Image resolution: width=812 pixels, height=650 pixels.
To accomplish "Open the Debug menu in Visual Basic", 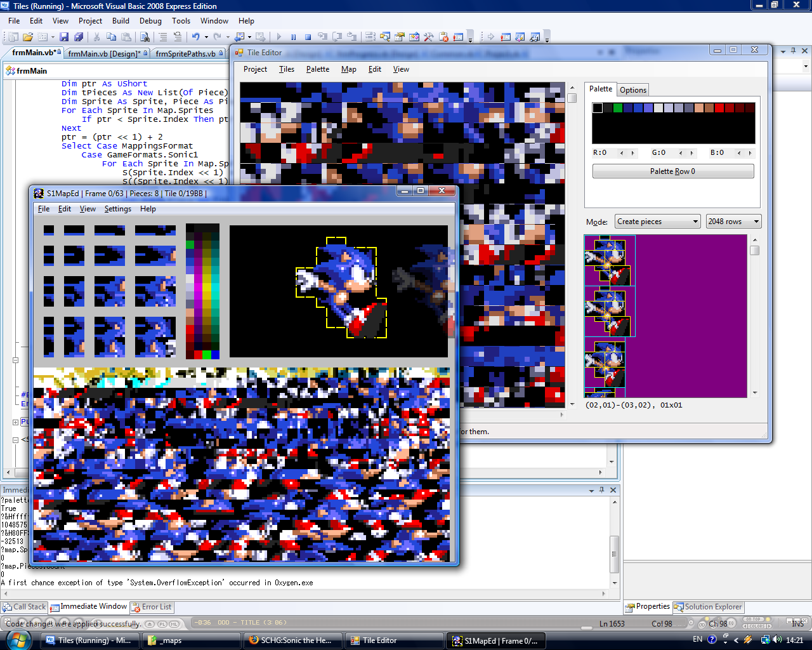I will pos(150,21).
